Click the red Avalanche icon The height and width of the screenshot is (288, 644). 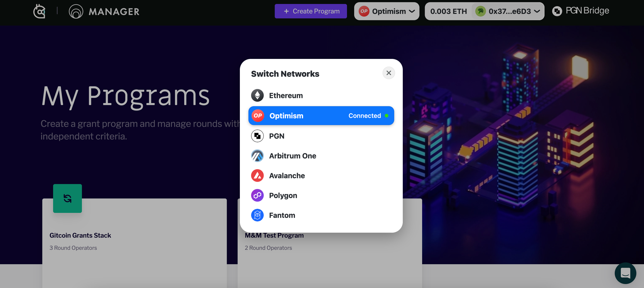[257, 176]
